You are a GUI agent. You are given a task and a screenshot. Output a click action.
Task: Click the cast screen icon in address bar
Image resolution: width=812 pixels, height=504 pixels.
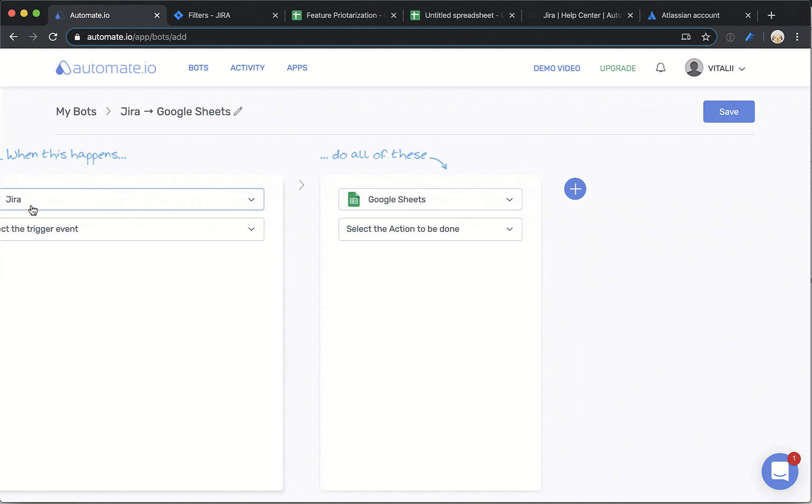click(686, 37)
